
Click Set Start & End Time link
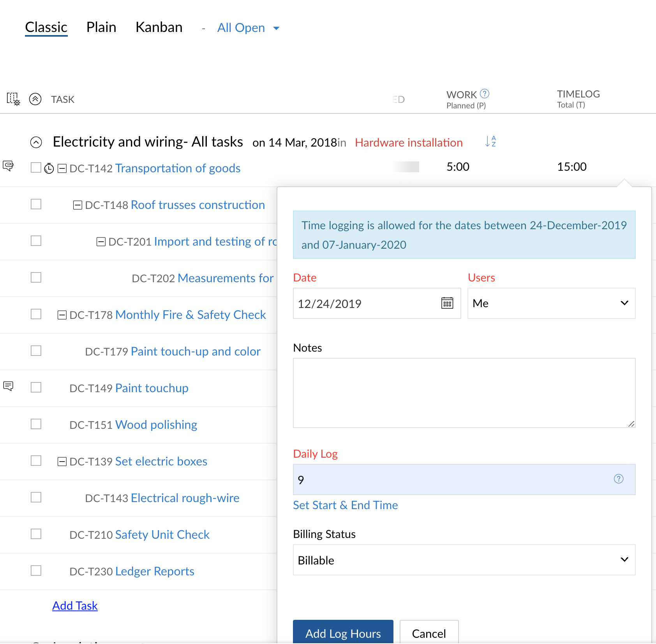345,505
